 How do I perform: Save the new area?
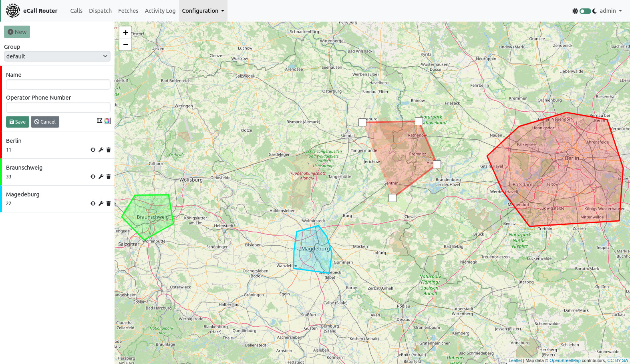point(18,122)
